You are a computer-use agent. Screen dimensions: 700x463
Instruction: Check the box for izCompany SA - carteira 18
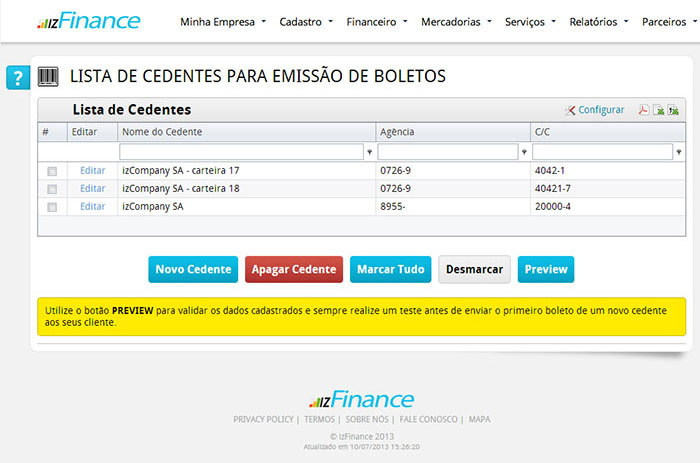[52, 189]
